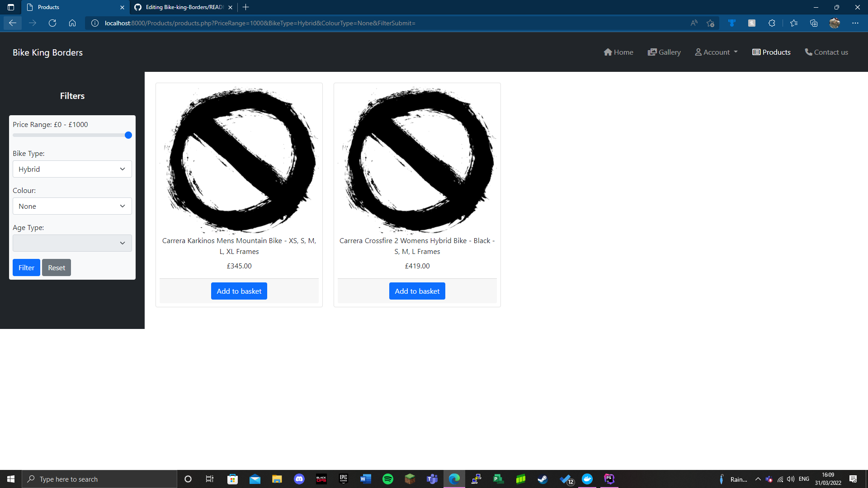Select the Products list icon
Viewport: 868px width, 488px height.
pos(755,52)
